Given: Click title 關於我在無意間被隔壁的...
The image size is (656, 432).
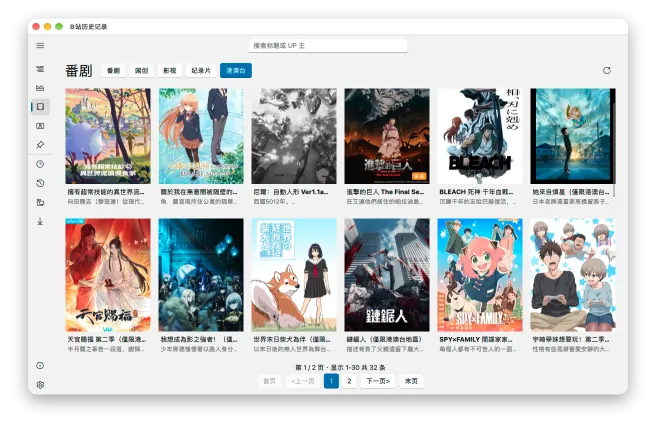Looking at the screenshot, I should pyautogui.click(x=199, y=192).
